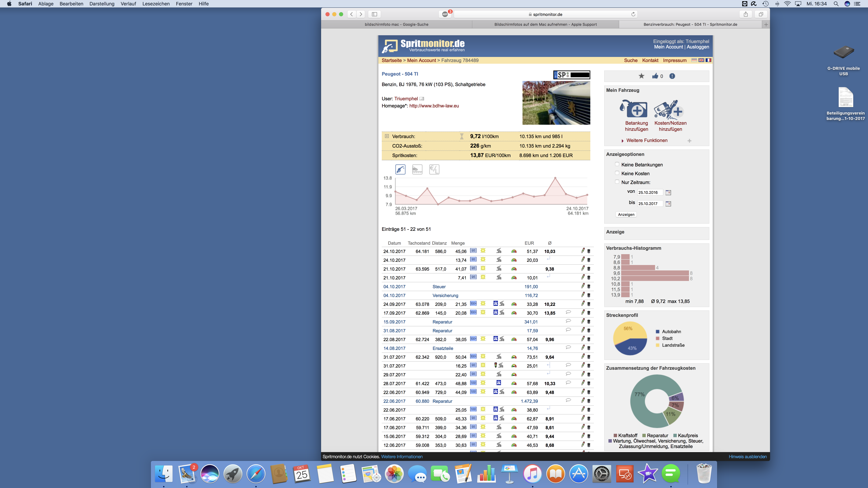Image resolution: width=868 pixels, height=488 pixels.
Task: Add vehicle to favorites with star icon
Action: (x=642, y=76)
